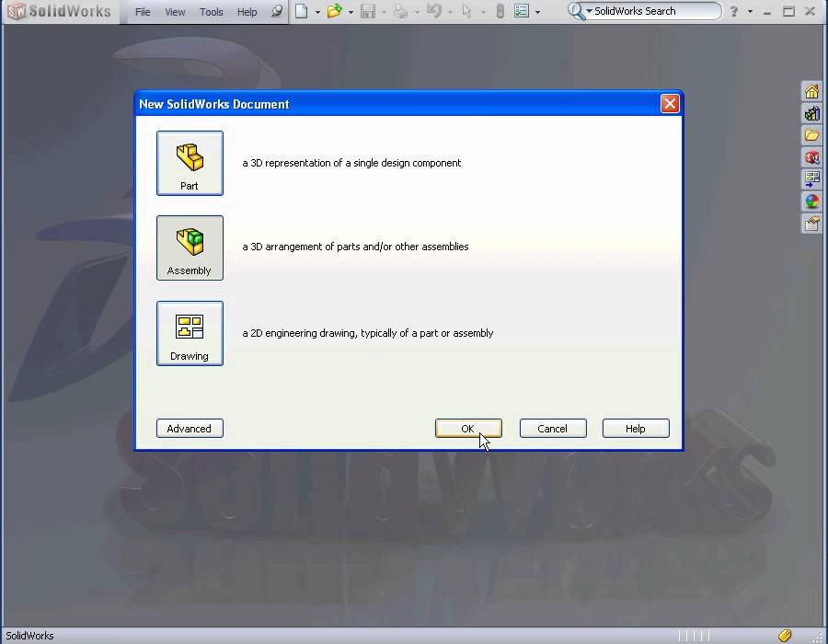Open the Custom Properties task pane tab

click(x=811, y=224)
